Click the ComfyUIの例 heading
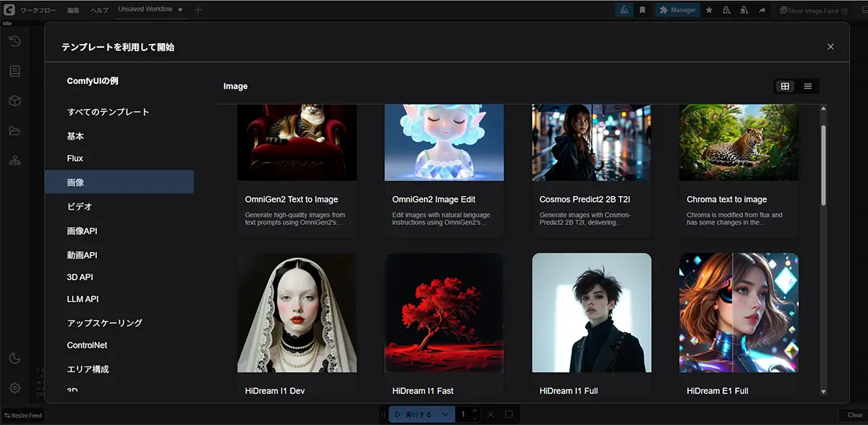Screen dimensions: 868x425 tap(93, 81)
